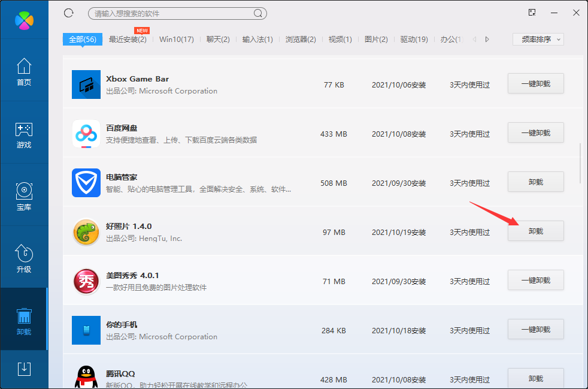Viewport: 588px width, 389px height.
Task: Click the 电脑管家 shield icon
Action: pyautogui.click(x=86, y=183)
